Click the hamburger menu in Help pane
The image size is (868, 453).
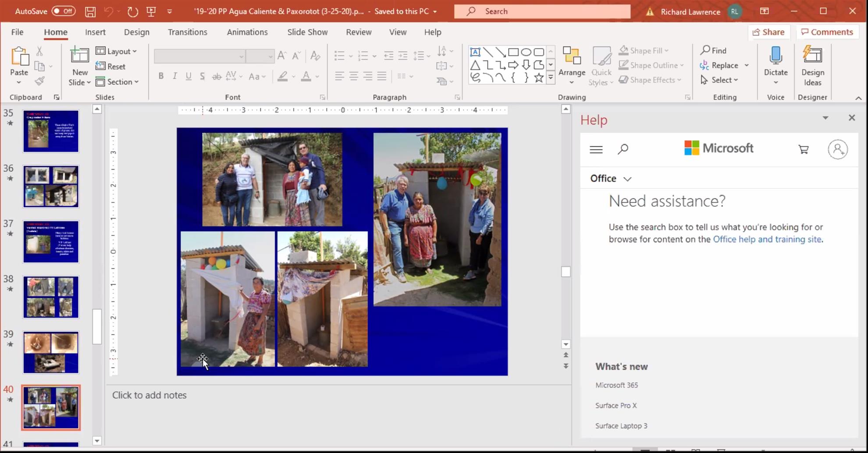(596, 149)
